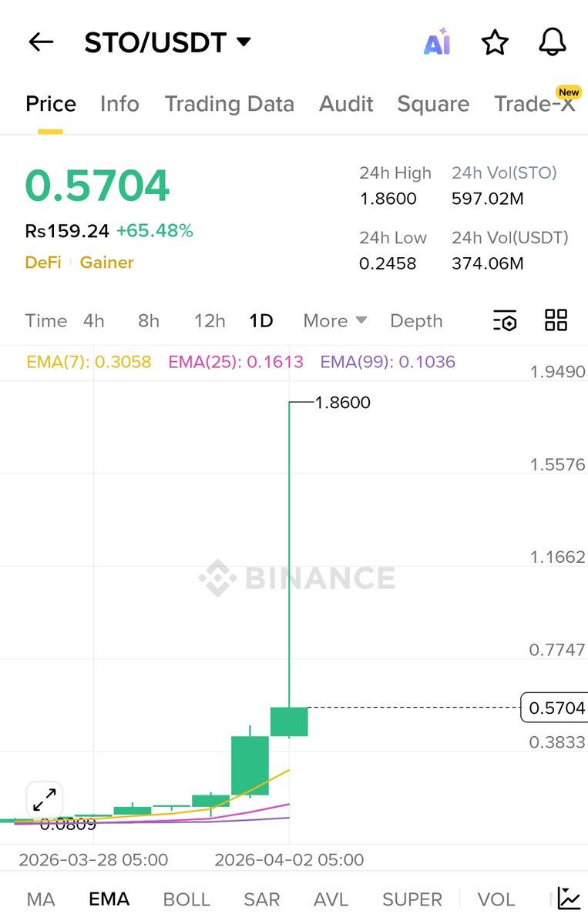Select the 1D interval

pos(261,320)
